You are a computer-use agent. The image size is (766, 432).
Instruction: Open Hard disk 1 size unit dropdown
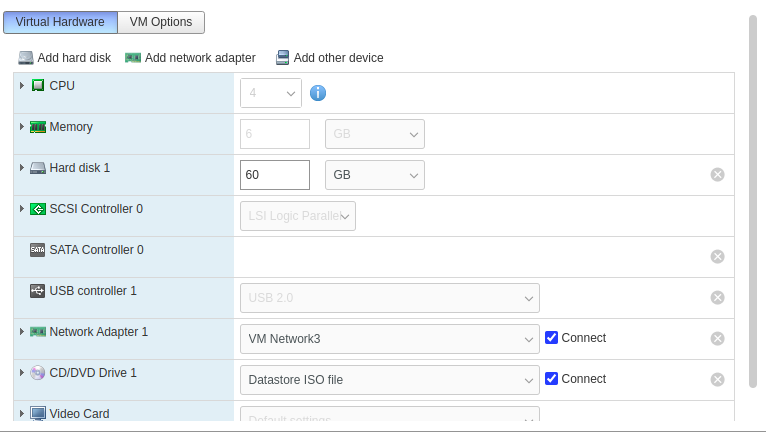coord(375,175)
